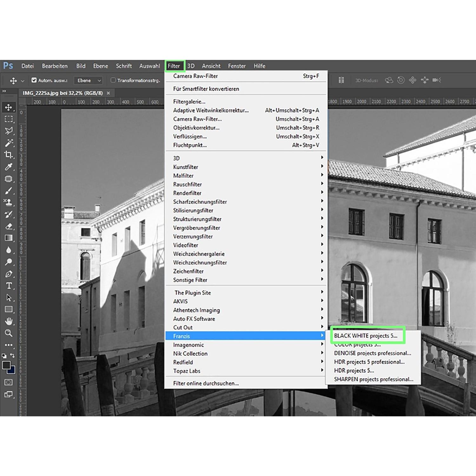The image size is (476, 476).
Task: Select the Magic Wand tool
Action: click(x=9, y=143)
